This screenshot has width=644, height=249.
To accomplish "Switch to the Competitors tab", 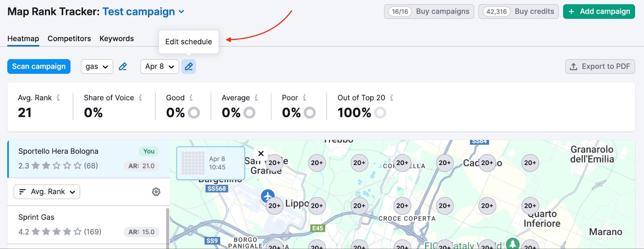I will [69, 38].
